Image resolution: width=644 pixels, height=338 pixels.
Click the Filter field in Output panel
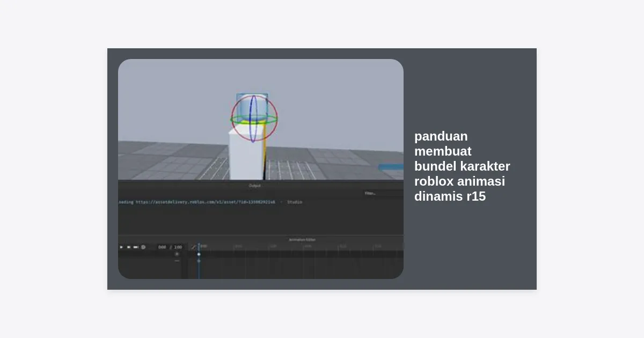[x=382, y=193]
